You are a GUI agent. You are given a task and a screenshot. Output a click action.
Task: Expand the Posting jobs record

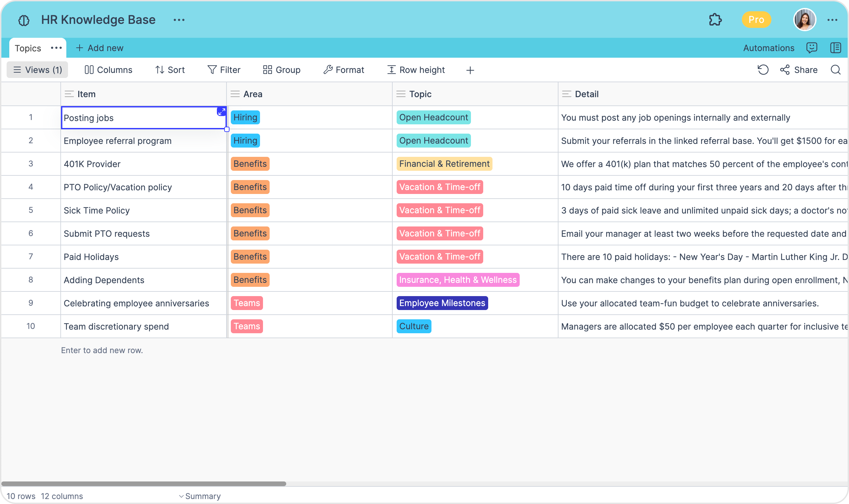(x=222, y=111)
